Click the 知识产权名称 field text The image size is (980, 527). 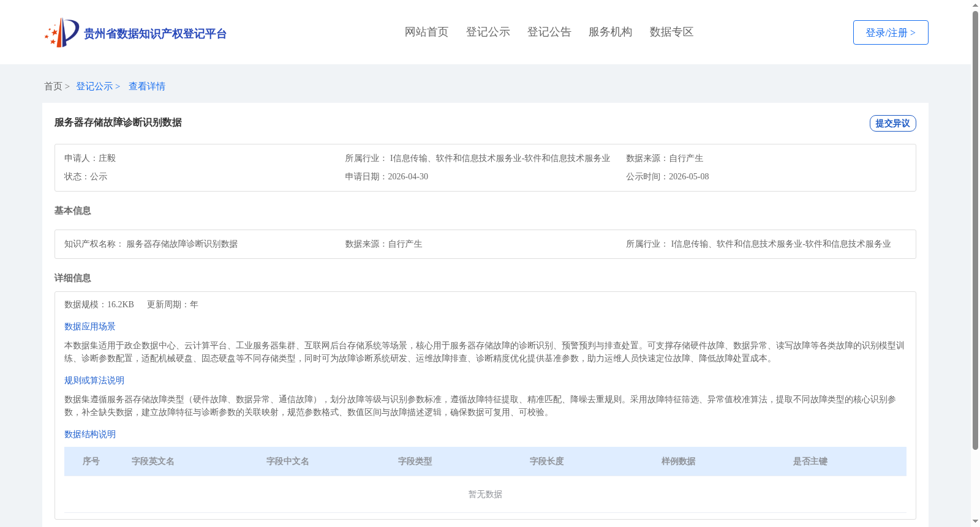point(151,244)
